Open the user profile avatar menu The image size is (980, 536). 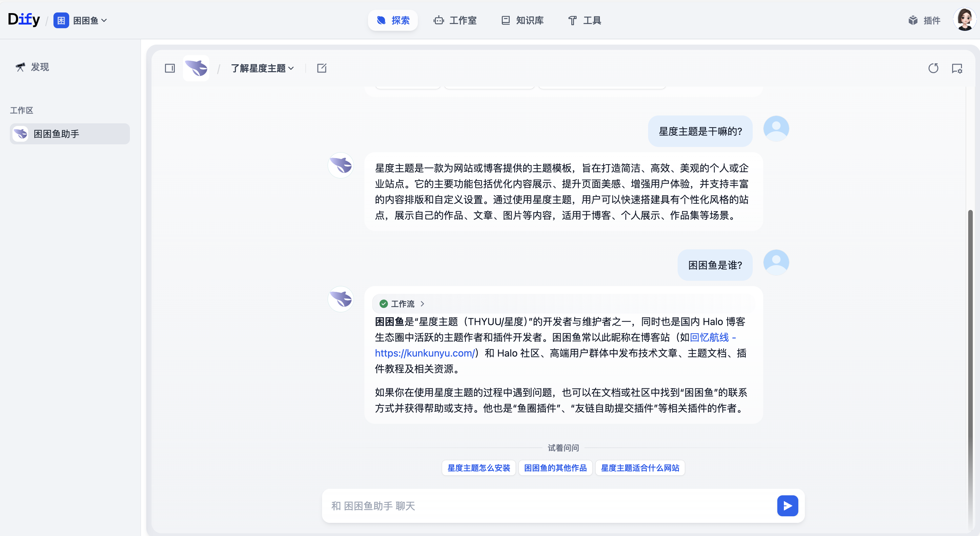click(964, 19)
